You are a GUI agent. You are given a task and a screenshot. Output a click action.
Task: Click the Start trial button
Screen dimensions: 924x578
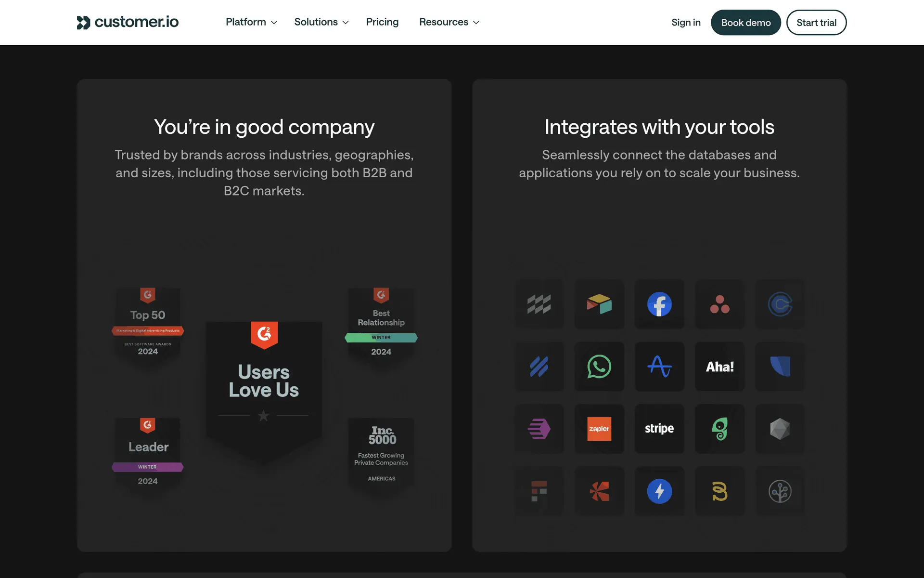pos(816,23)
